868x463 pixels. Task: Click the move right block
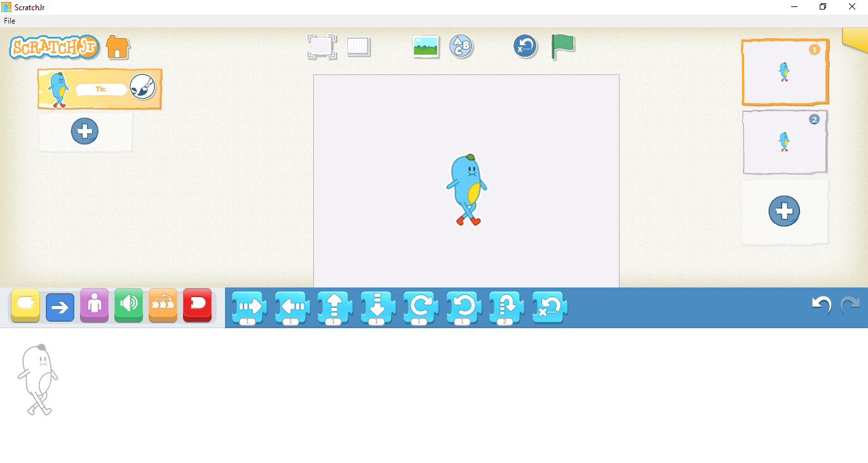(x=248, y=307)
